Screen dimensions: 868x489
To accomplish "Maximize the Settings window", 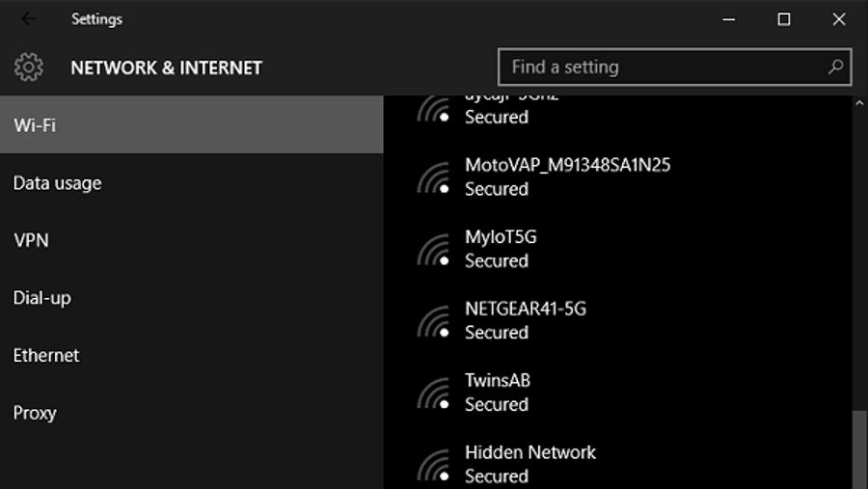I will [784, 19].
